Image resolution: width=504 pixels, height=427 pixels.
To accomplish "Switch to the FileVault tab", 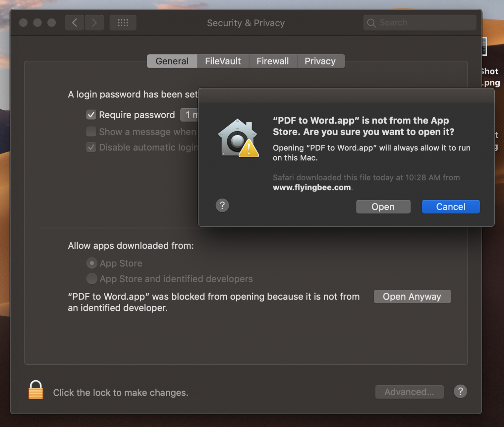I will click(223, 61).
